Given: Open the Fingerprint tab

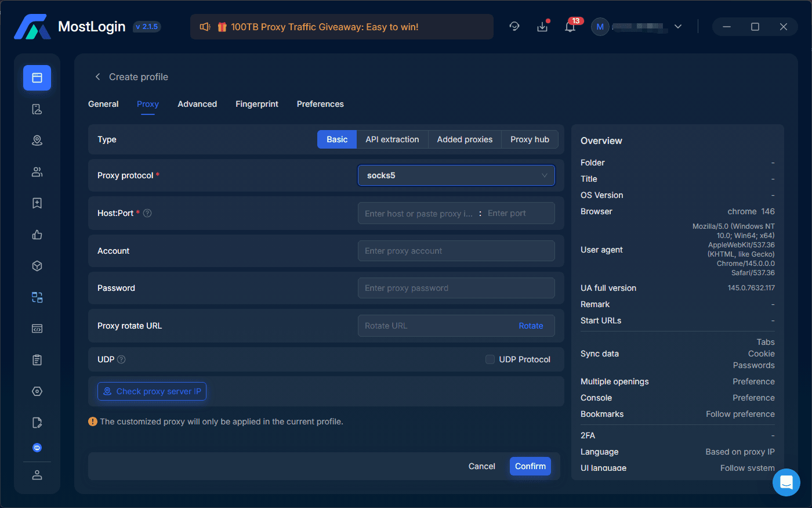Looking at the screenshot, I should pos(257,104).
